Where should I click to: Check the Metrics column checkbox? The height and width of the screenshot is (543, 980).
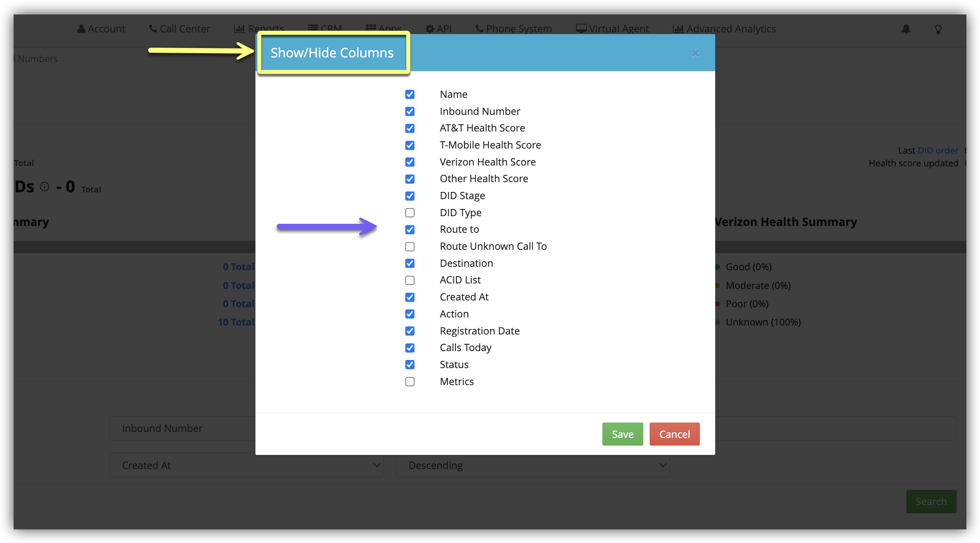(x=410, y=382)
